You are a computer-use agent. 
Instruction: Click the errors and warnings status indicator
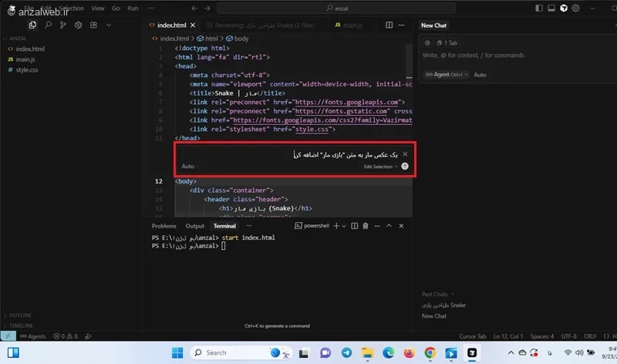(66, 336)
